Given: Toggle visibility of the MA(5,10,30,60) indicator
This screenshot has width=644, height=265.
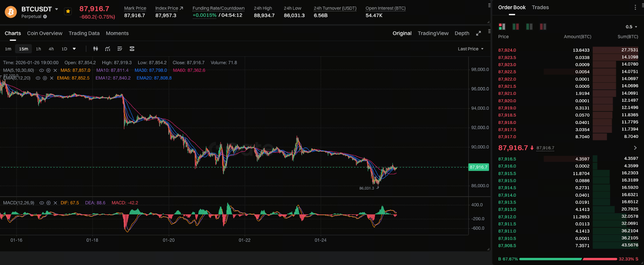Looking at the screenshot, I should pyautogui.click(x=41, y=70).
